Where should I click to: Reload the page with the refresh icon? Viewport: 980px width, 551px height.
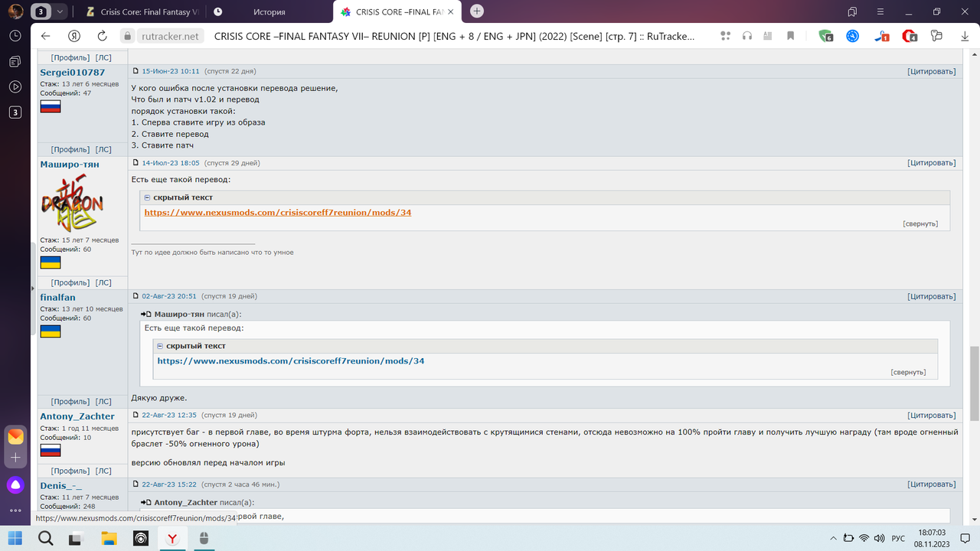coord(102,36)
